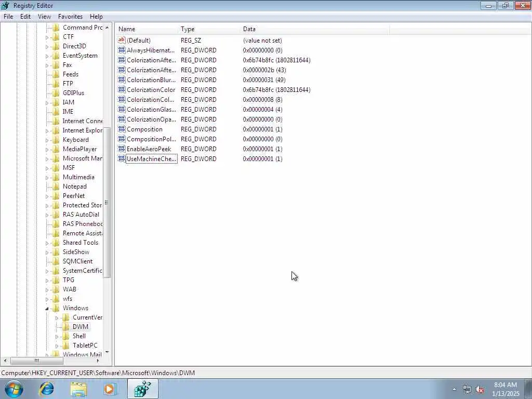Screen dimensions: 532x399
Task: Click the Composition DWORD icon
Action: tap(122, 129)
